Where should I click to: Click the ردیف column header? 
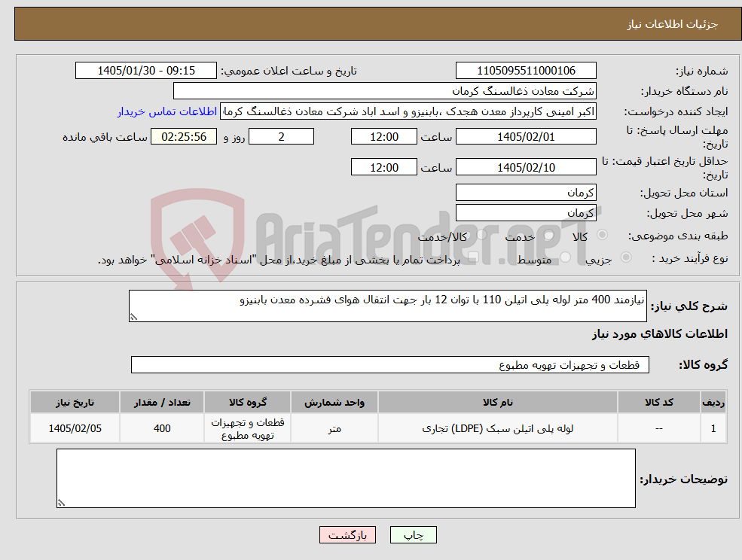pos(713,402)
